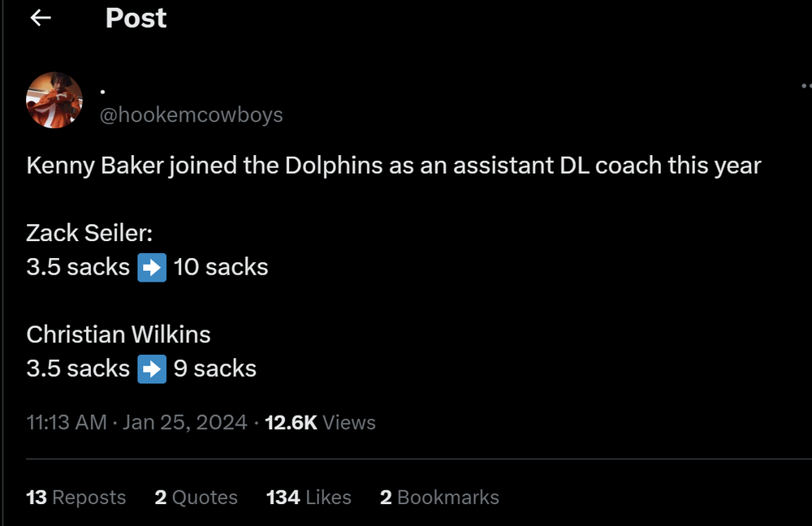Click the '9 sacks' text
Image resolution: width=812 pixels, height=526 pixels.
coord(215,369)
